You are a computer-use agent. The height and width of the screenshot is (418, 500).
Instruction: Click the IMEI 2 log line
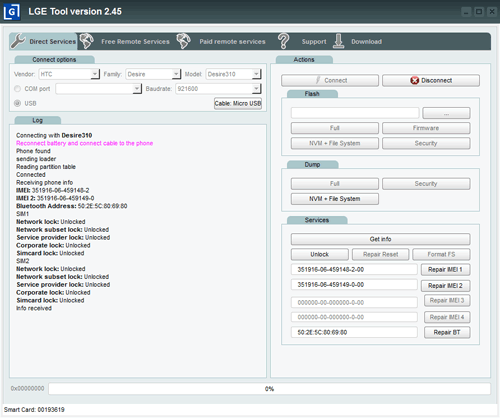coord(55,198)
